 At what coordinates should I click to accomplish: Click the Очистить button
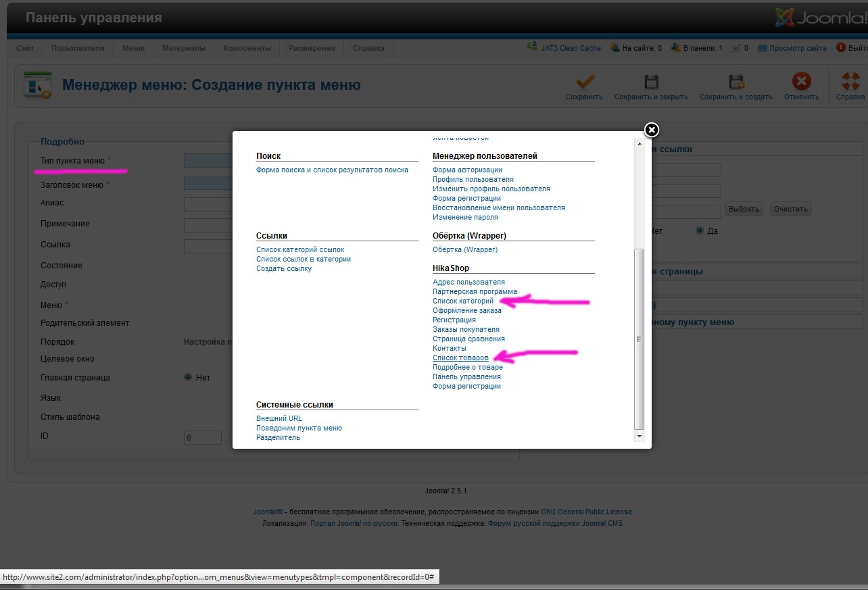pyautogui.click(x=791, y=209)
